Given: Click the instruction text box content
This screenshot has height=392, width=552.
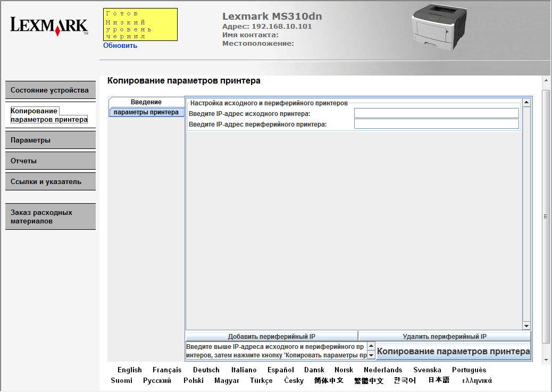Looking at the screenshot, I should 277,351.
